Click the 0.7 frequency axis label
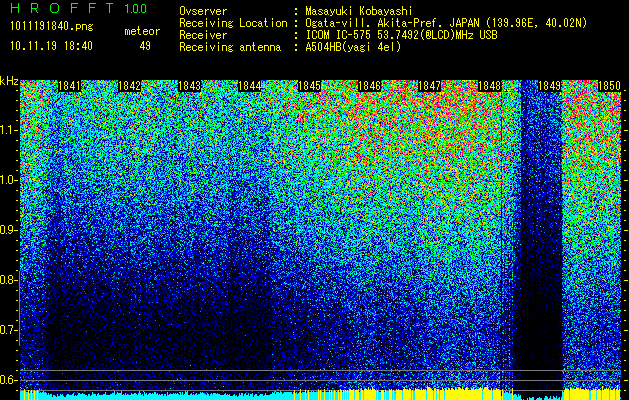This screenshot has width=629, height=400. point(9,330)
